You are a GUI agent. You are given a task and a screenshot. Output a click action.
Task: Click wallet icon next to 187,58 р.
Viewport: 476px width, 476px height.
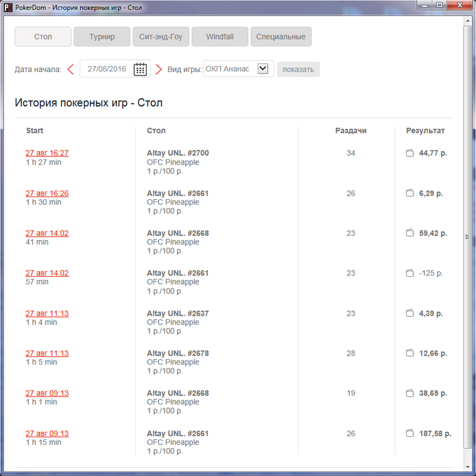tap(410, 433)
